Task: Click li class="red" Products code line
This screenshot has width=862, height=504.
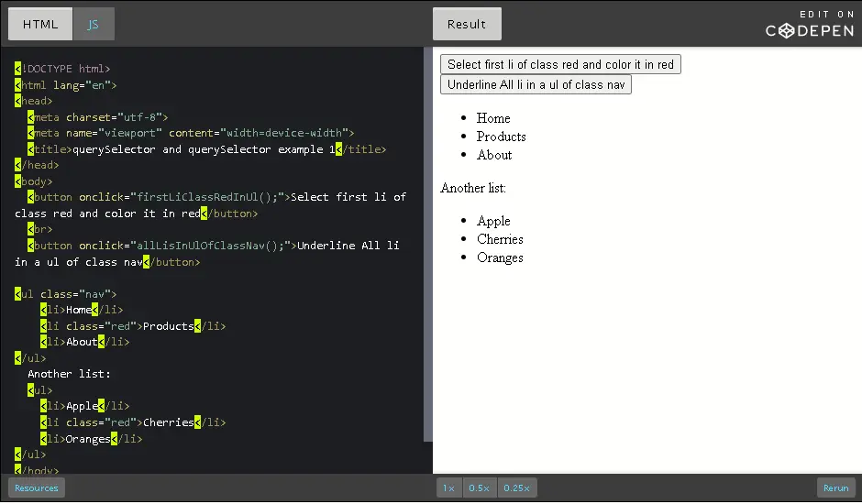Action: click(133, 326)
